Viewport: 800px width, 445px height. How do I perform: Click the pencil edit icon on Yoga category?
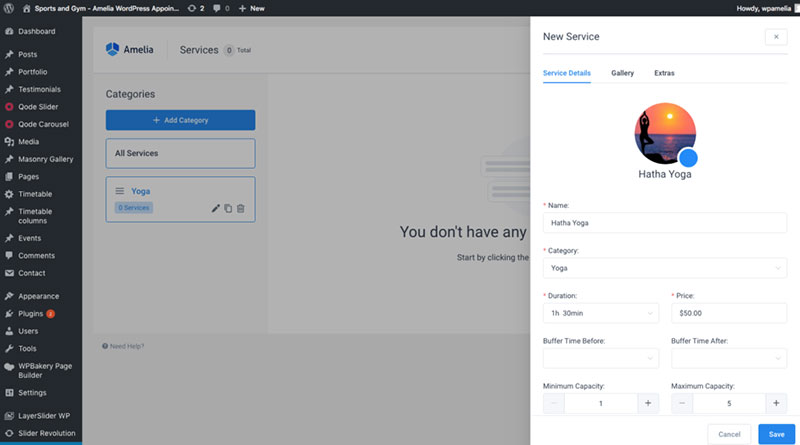click(215, 208)
